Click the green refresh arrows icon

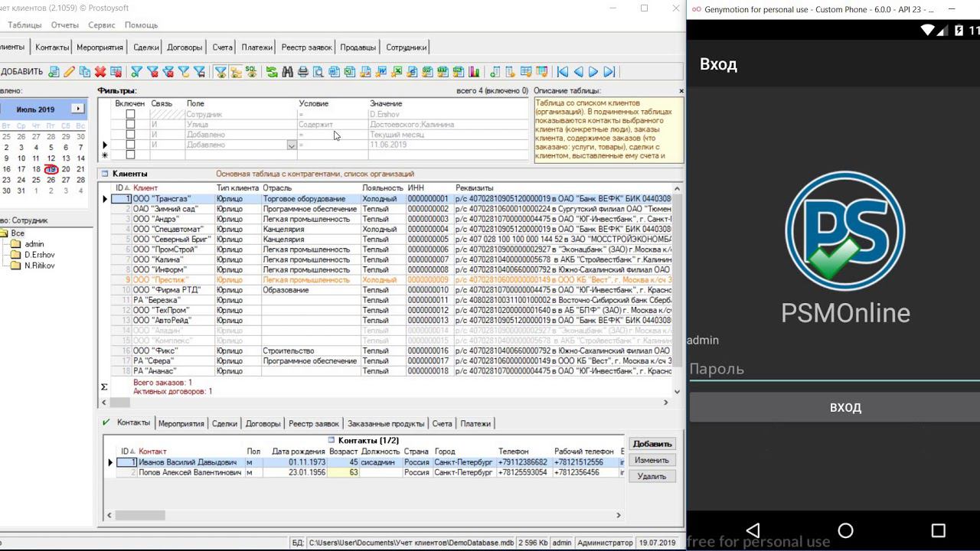(x=272, y=72)
